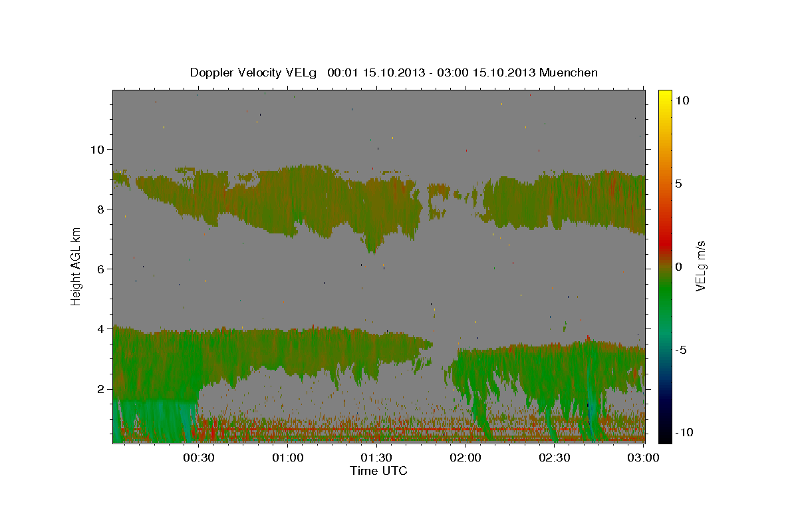Click the 02:30 time tick label

click(x=555, y=458)
